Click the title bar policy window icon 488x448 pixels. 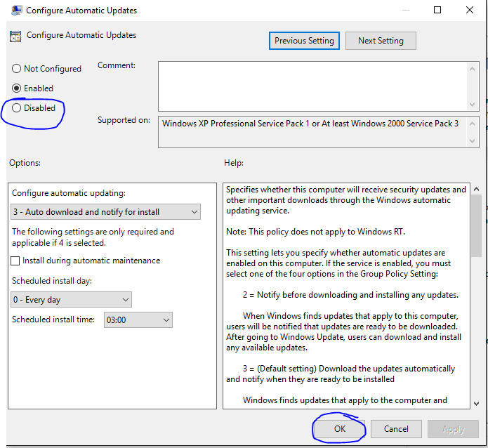click(x=16, y=11)
